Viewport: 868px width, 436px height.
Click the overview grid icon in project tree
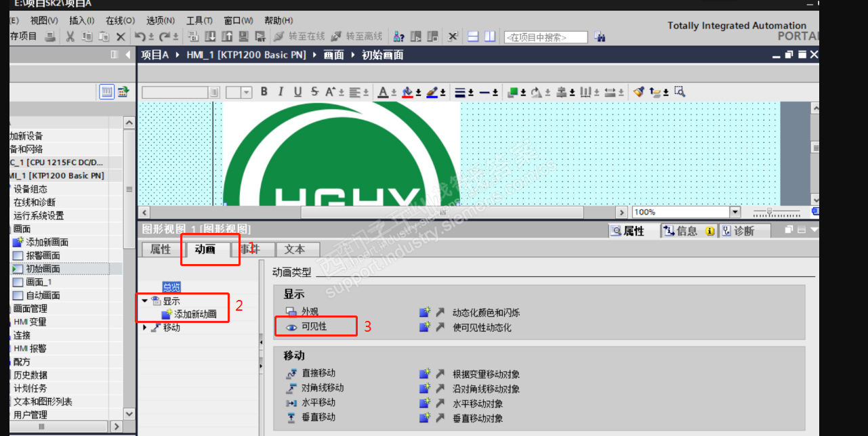tap(123, 92)
